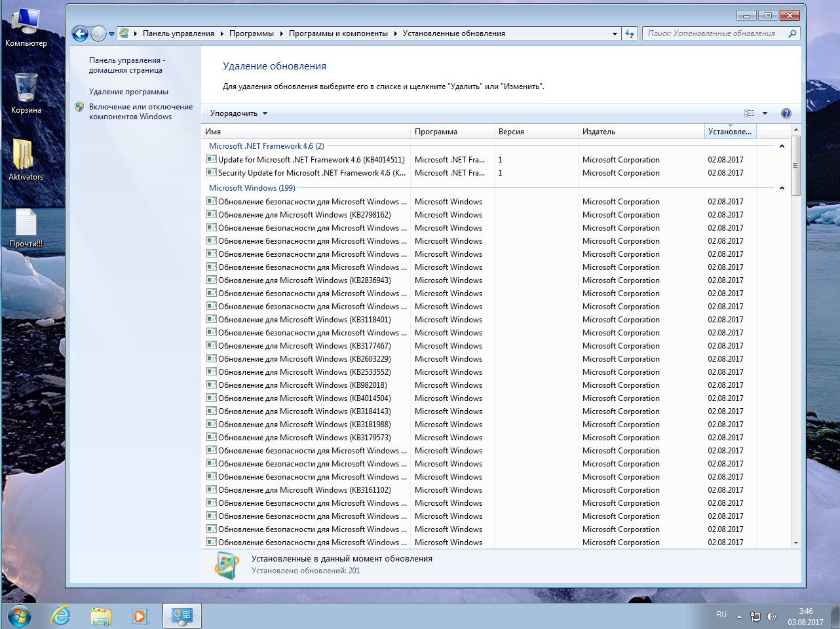Launch Internet Explorer from taskbar

click(61, 617)
